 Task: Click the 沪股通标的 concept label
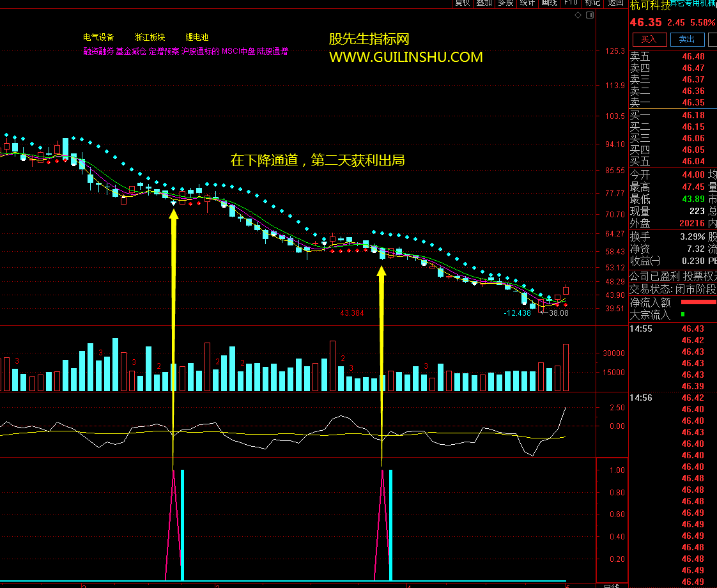point(200,52)
